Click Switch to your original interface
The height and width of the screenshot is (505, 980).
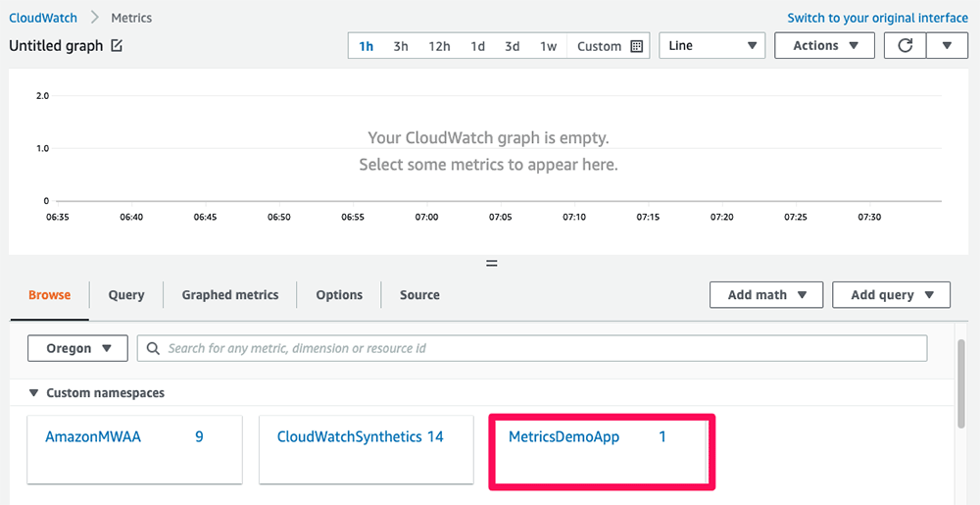[x=877, y=18]
